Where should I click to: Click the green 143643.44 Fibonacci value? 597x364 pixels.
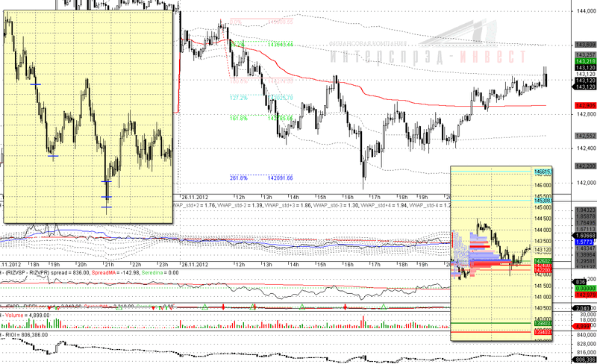281,45
